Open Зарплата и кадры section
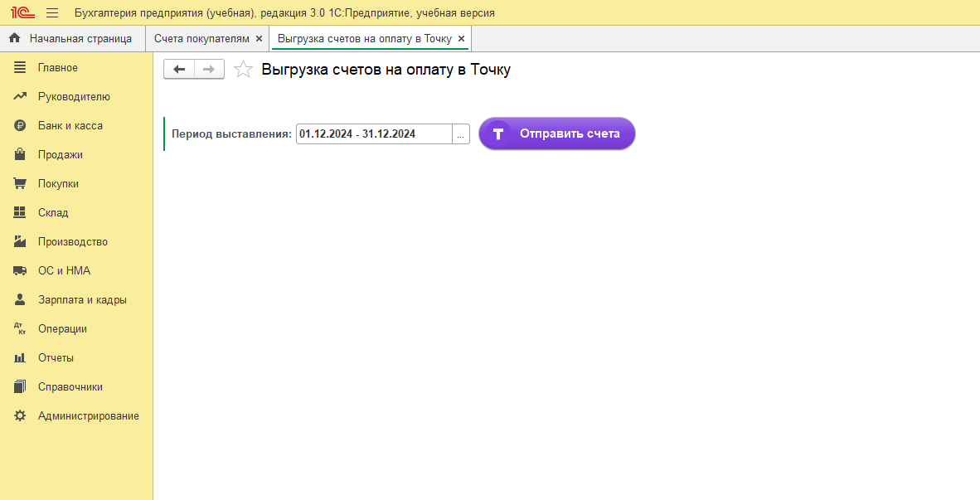 click(82, 299)
